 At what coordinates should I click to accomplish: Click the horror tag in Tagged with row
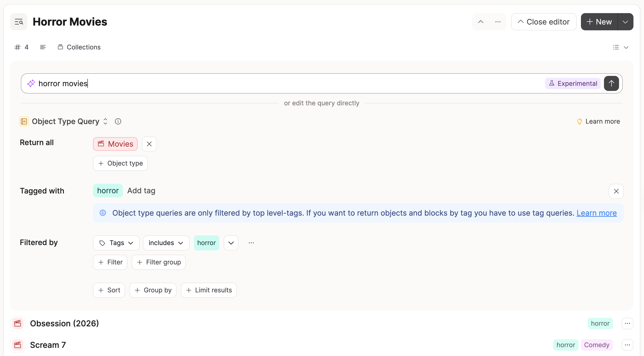108,191
